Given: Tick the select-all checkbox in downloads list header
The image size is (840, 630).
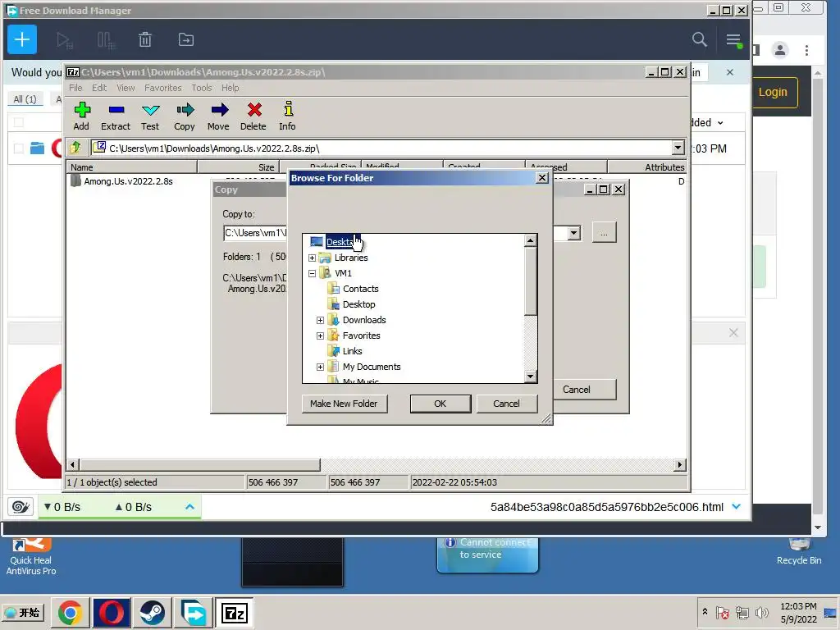Looking at the screenshot, I should [x=19, y=123].
